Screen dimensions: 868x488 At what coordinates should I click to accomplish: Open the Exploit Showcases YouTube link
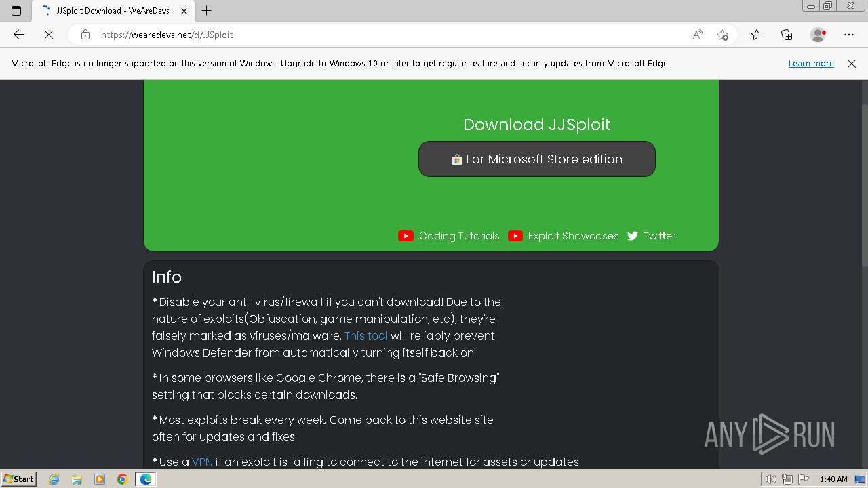pos(574,236)
